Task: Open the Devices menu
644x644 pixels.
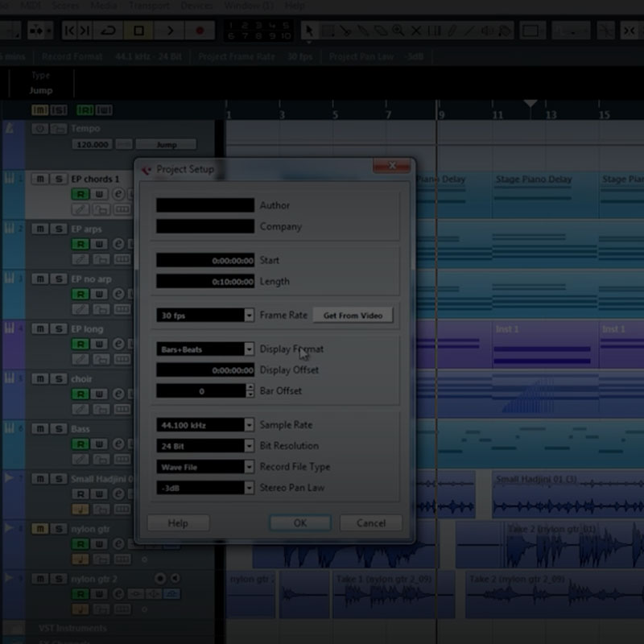Action: [196, 6]
